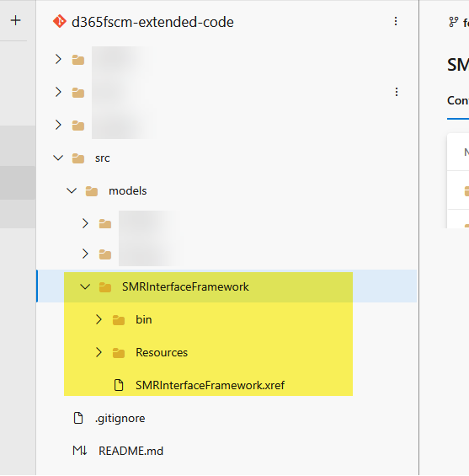Click the bin folder icon
Image resolution: width=469 pixels, height=476 pixels.
click(x=119, y=319)
